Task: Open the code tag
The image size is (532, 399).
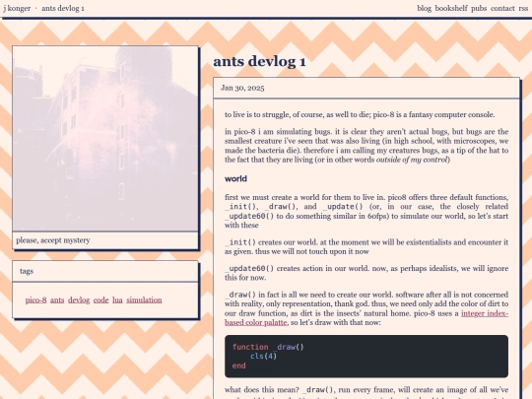Action: 101,299
